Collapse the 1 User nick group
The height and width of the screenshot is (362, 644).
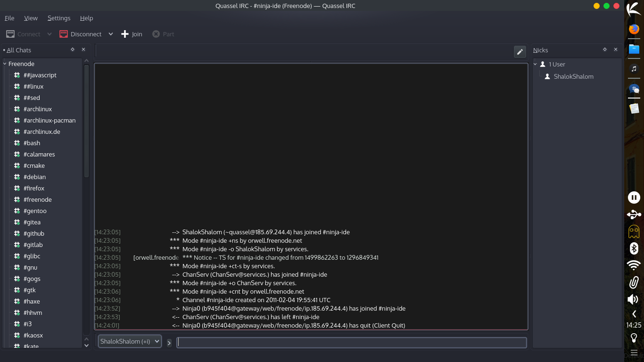point(536,64)
